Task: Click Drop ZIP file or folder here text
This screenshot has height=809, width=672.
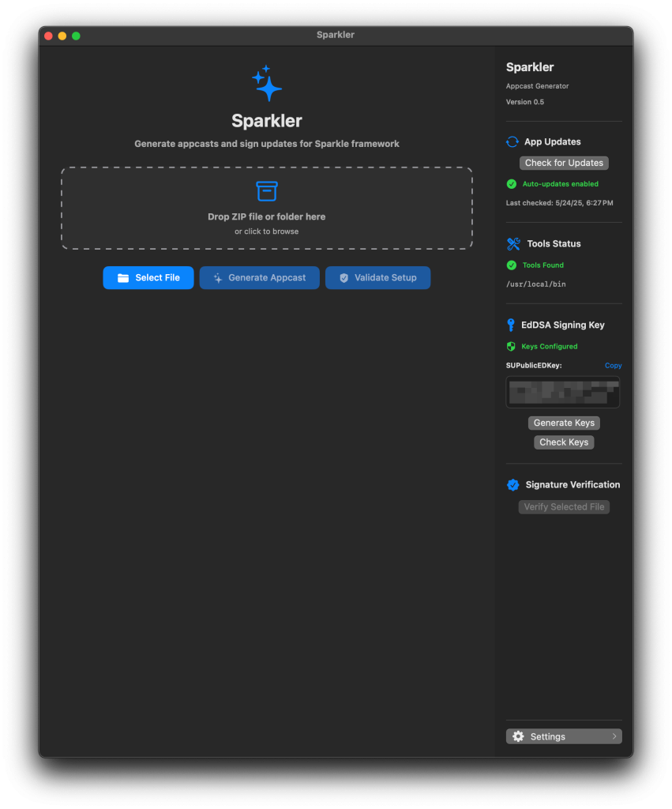Action: [267, 217]
